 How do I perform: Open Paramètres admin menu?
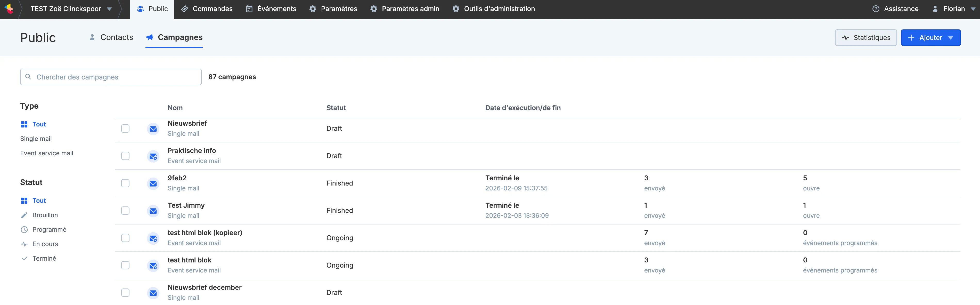[x=405, y=9]
